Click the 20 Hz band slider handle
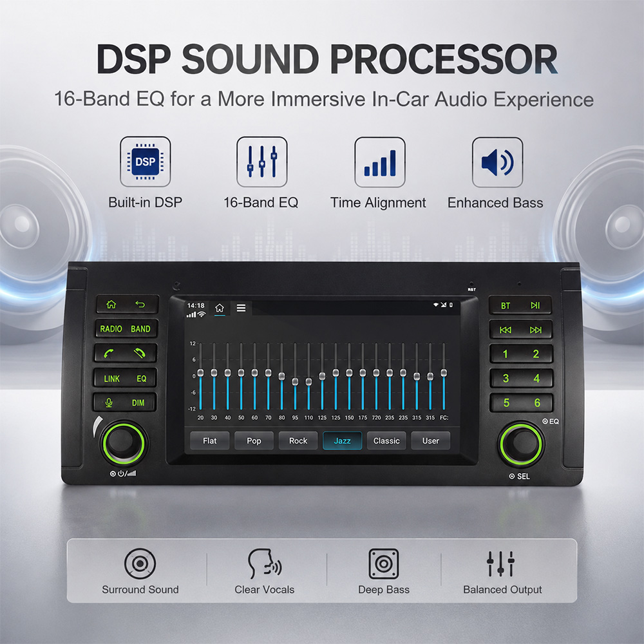644x644 pixels. (200, 372)
